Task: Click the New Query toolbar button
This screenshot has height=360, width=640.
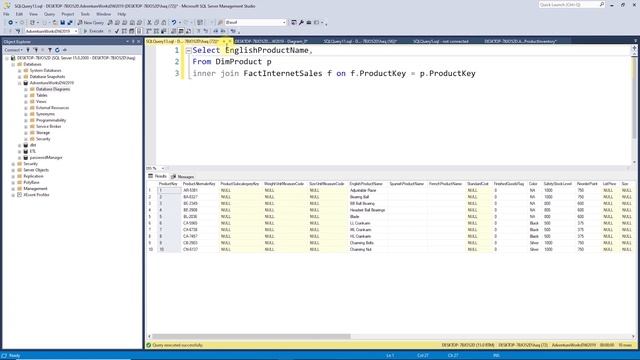Action: (91, 22)
